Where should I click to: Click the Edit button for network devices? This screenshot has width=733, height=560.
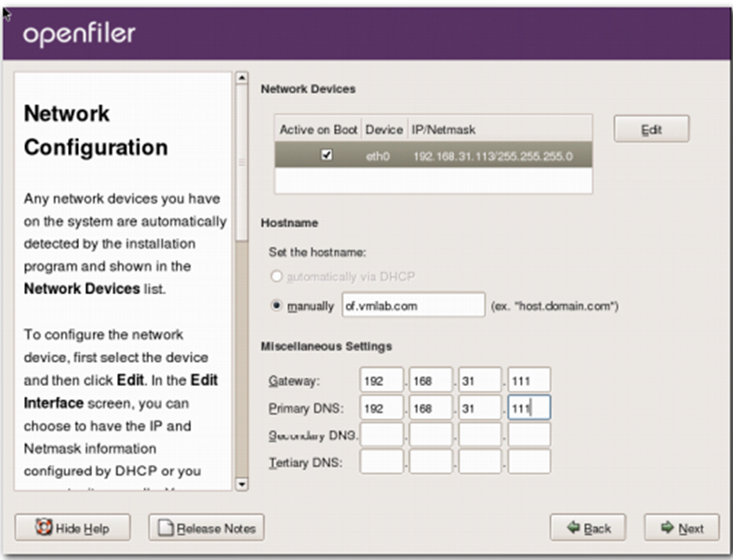point(651,129)
